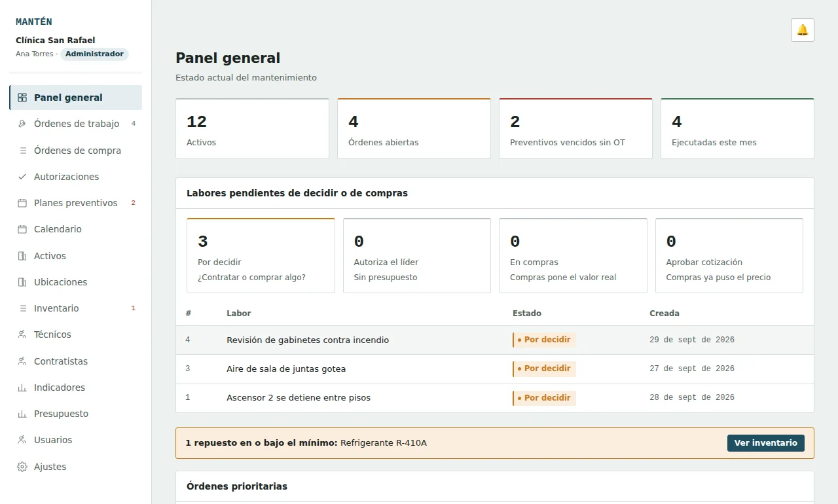The width and height of the screenshot is (838, 504).
Task: Click the Contratistas people icon
Action: (22, 361)
